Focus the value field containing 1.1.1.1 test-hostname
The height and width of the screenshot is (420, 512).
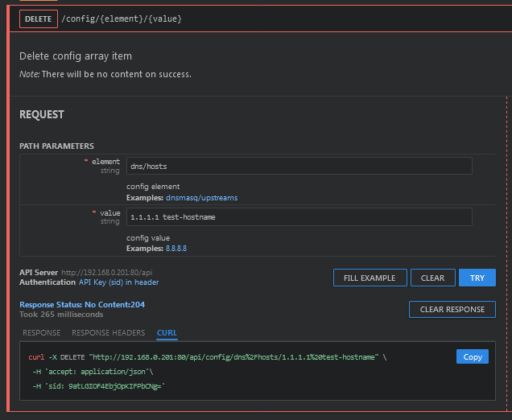(299, 216)
